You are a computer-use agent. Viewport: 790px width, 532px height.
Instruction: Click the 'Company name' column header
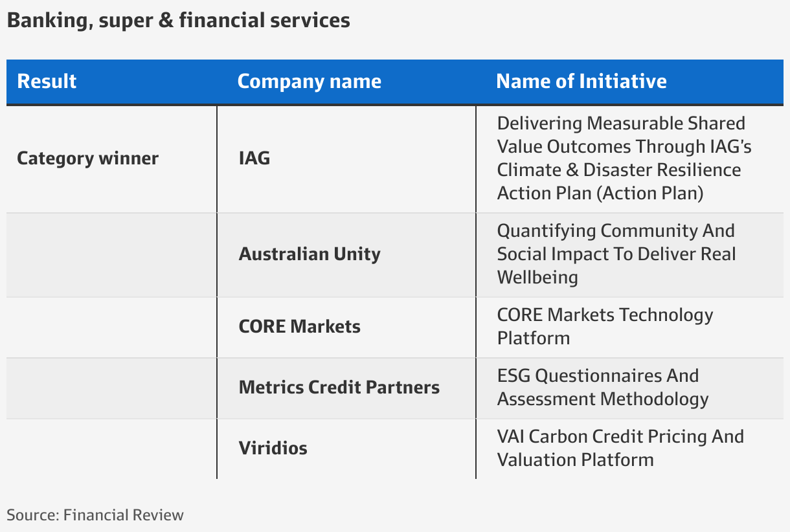(309, 82)
